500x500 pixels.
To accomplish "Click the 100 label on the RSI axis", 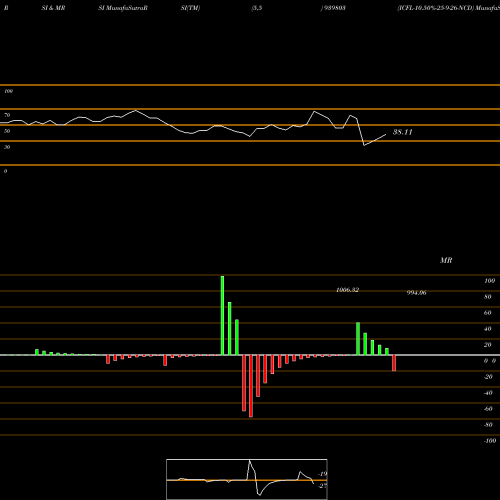I will coord(8,91).
